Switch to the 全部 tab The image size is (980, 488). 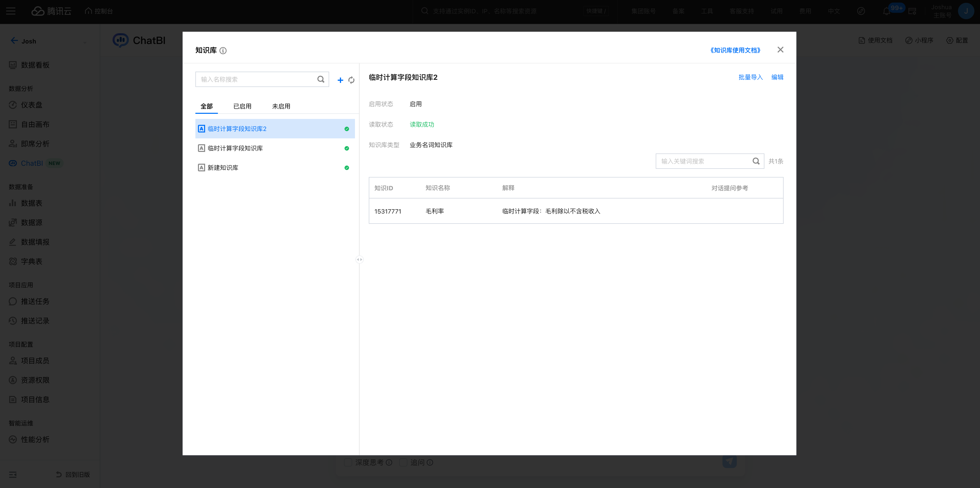[207, 106]
